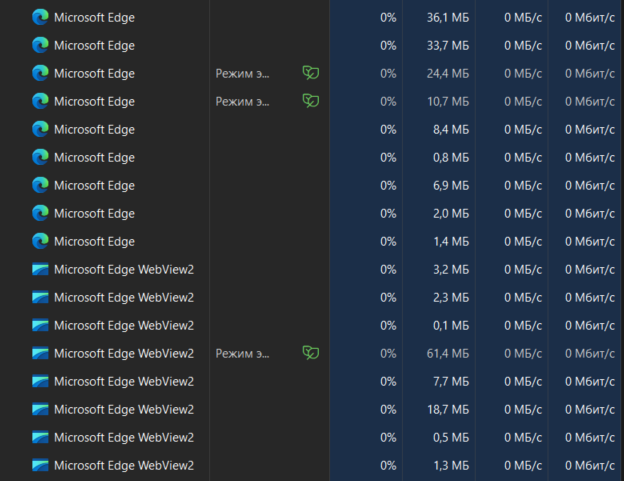Select the Microsoft Edge process name using 8,4 МБ
Image resolution: width=624 pixels, height=481 pixels.
pos(94,129)
